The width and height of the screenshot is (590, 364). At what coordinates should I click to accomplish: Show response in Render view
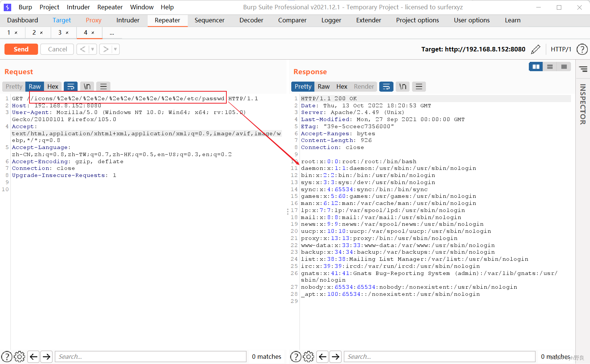point(364,86)
